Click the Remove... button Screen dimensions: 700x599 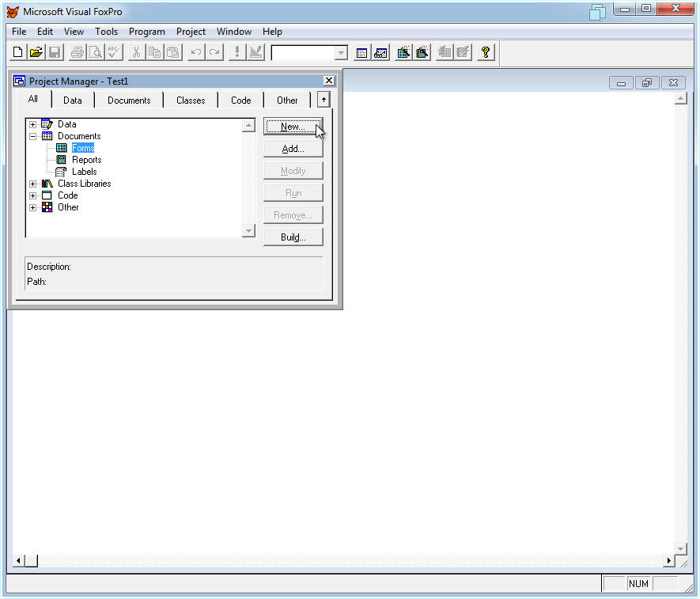click(x=293, y=215)
